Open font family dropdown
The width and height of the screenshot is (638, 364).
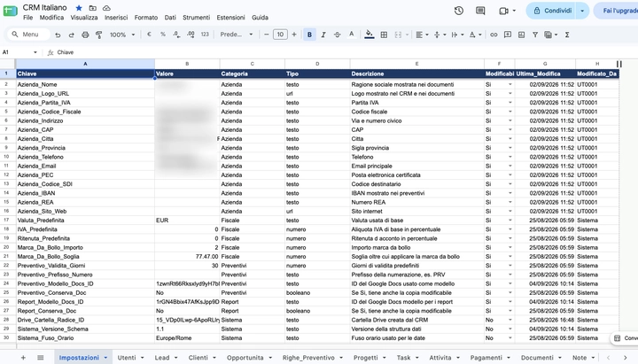click(x=237, y=35)
